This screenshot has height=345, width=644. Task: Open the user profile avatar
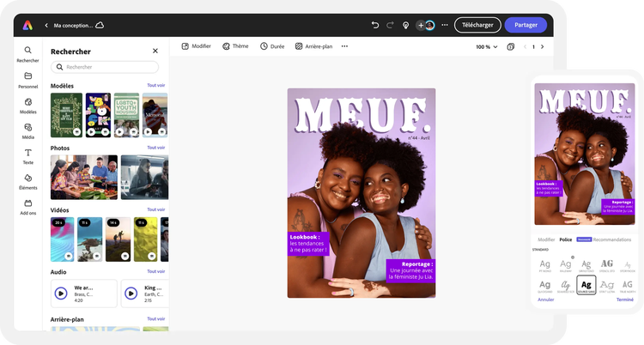(x=429, y=26)
